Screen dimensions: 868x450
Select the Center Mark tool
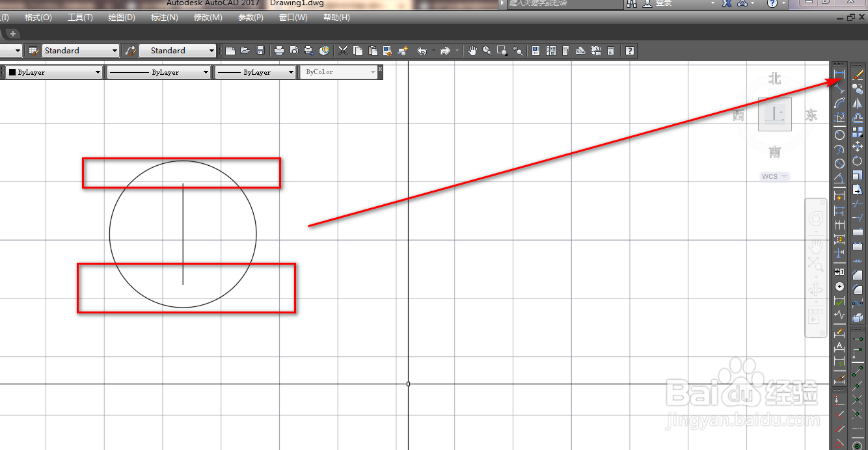point(839,286)
